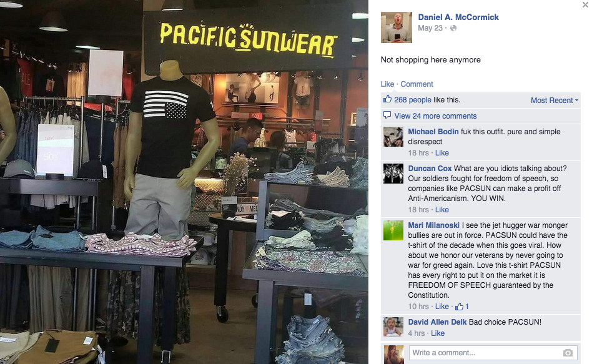The height and width of the screenshot is (364, 592).
Task: Click the thumbs-up icon next to 268 people
Action: click(387, 99)
